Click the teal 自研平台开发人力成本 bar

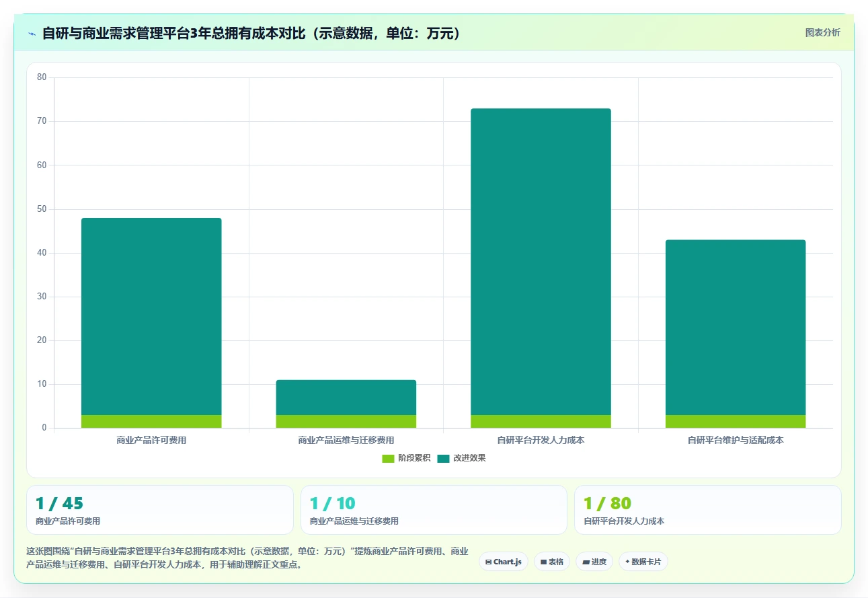coord(541,262)
